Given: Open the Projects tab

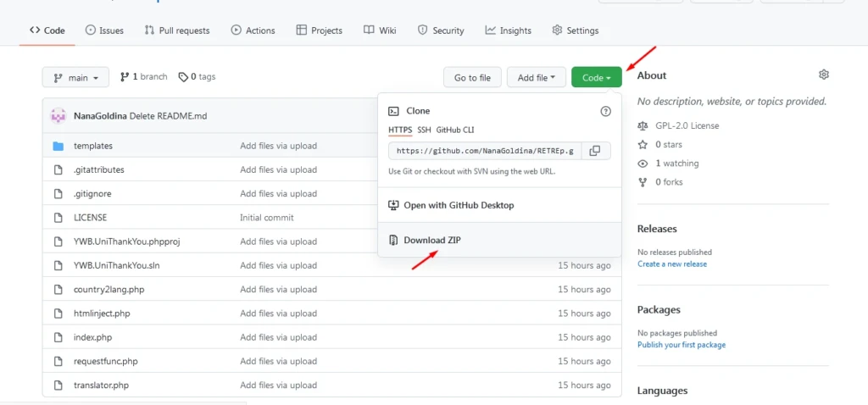Looking at the screenshot, I should click(x=320, y=31).
